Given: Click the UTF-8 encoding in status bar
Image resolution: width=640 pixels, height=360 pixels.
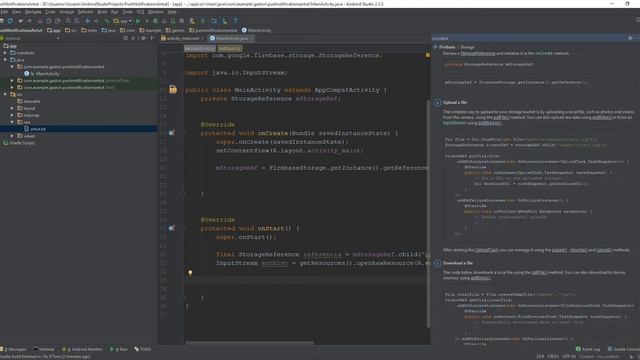Looking at the screenshot, I should [x=569, y=356].
